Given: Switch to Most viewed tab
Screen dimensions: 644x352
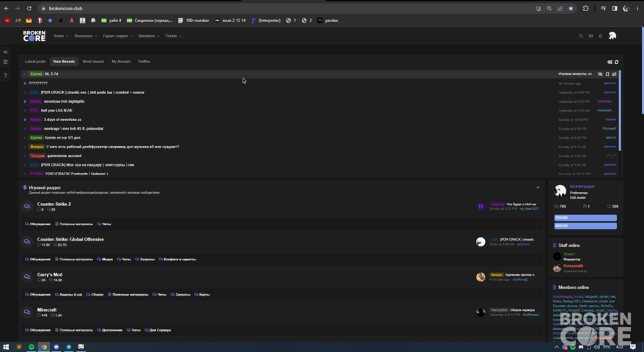Looking at the screenshot, I should coord(93,62).
